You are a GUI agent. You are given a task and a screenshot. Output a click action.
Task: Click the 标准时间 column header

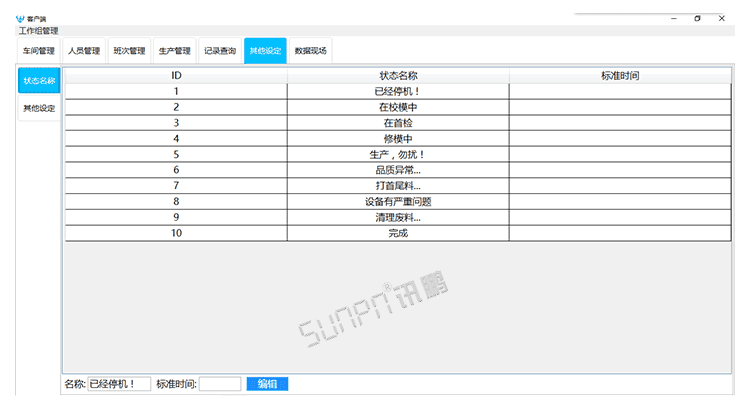pos(620,76)
